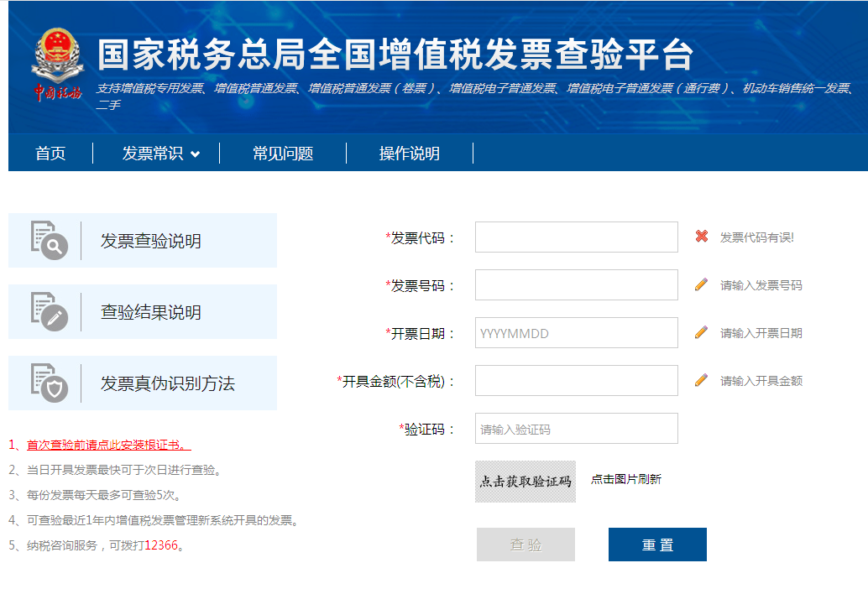Click the pencil icon beside 请输入开具金额

coord(702,380)
